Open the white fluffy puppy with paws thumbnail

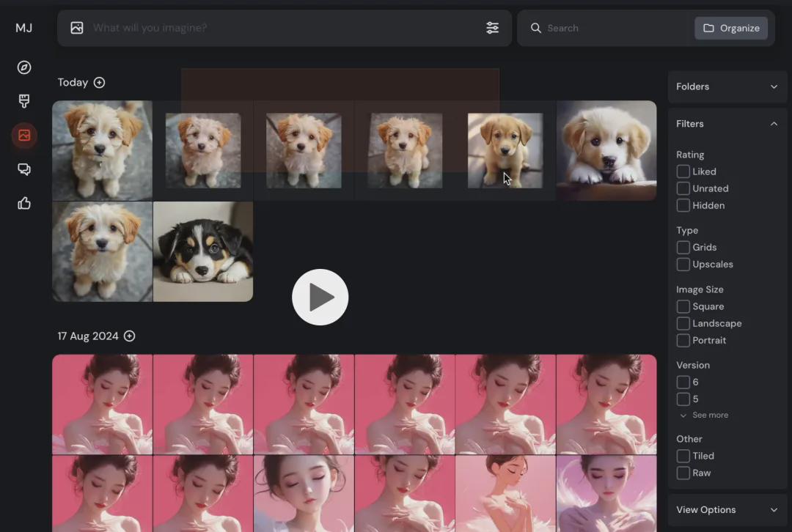click(x=606, y=150)
